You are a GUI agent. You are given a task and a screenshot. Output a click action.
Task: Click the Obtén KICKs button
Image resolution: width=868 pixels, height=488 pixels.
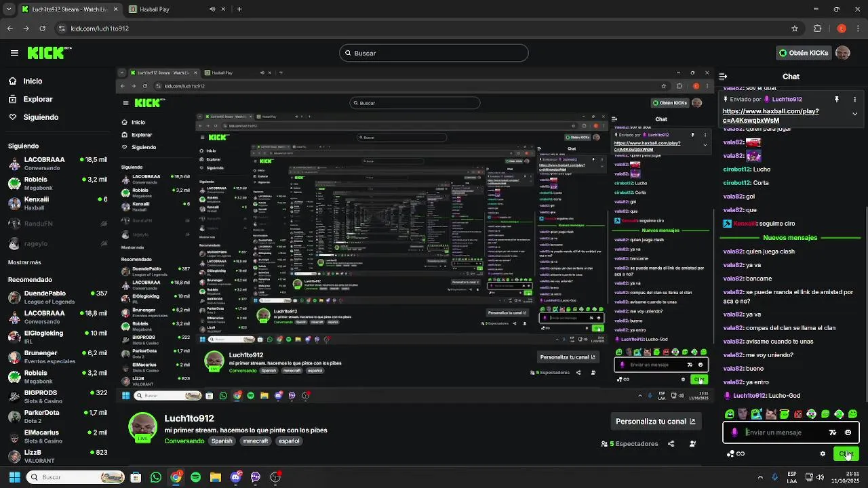click(x=804, y=53)
